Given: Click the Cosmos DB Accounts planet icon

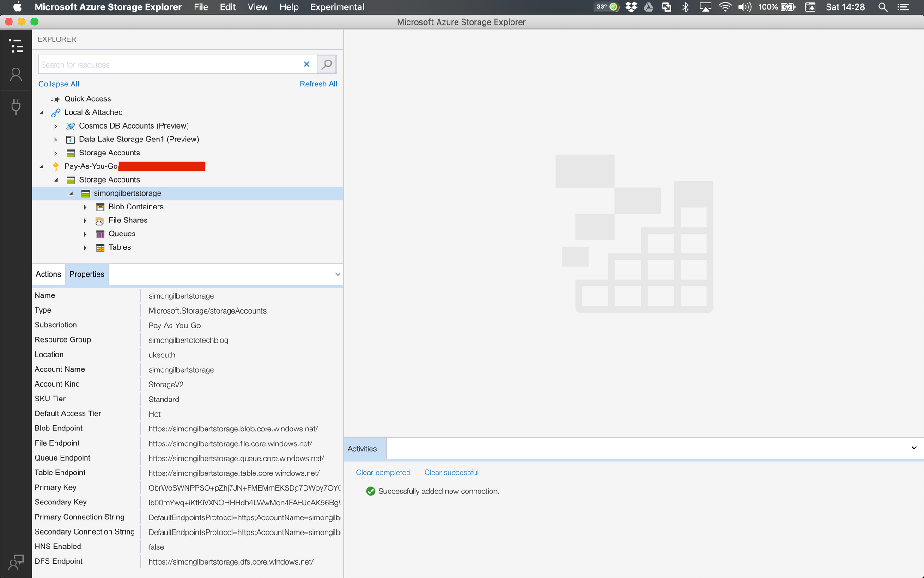Looking at the screenshot, I should [70, 126].
